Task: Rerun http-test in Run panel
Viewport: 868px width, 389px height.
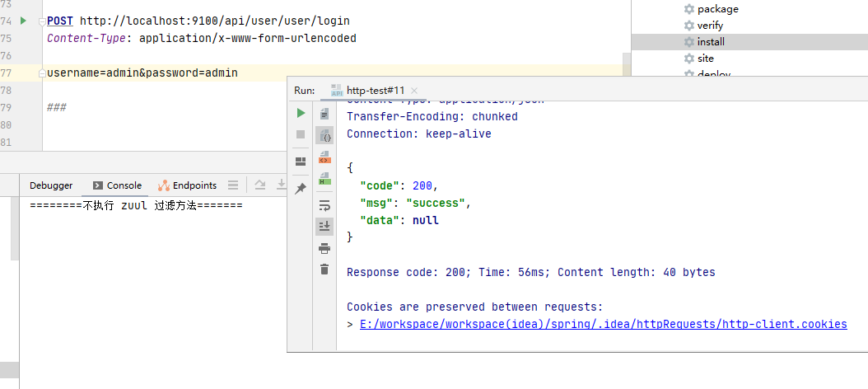Action: click(301, 113)
